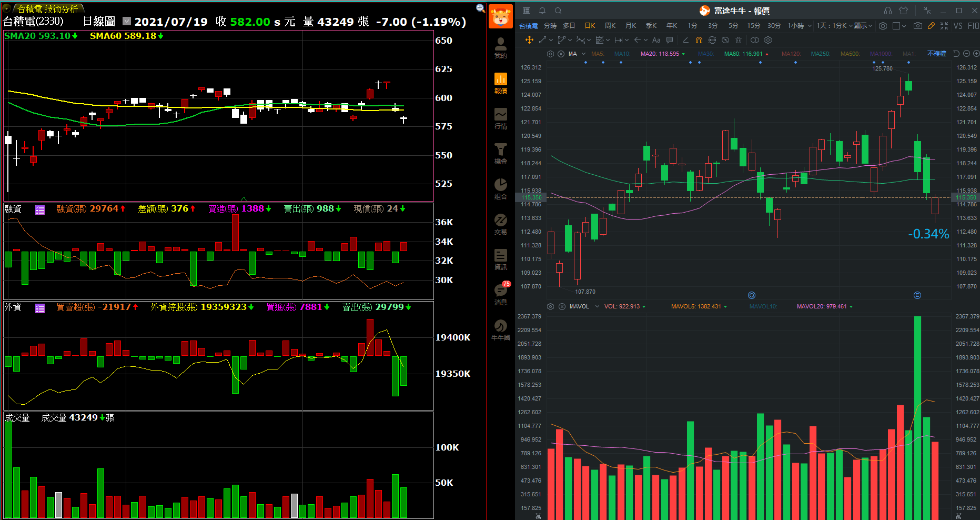Open 我的 profile in Futu sidebar
Viewport: 980px width, 520px height.
[500, 48]
